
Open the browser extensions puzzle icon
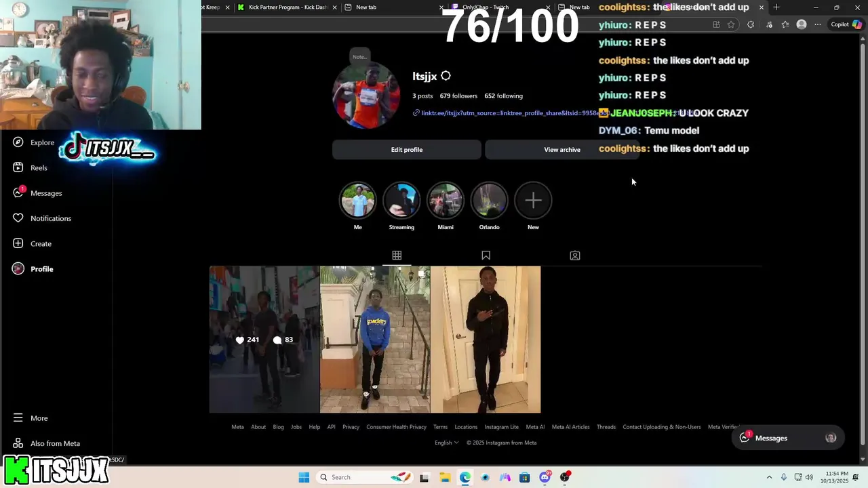click(x=750, y=24)
